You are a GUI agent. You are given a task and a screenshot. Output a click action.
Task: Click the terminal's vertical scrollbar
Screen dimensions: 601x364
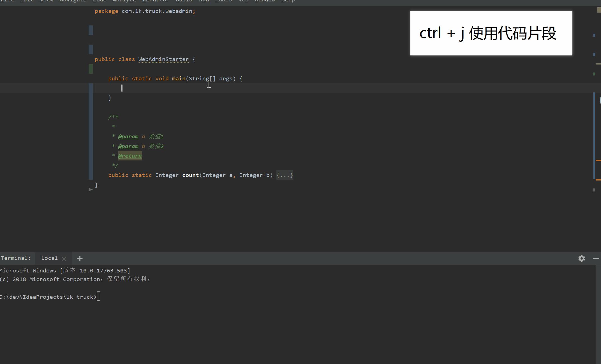coord(598,314)
